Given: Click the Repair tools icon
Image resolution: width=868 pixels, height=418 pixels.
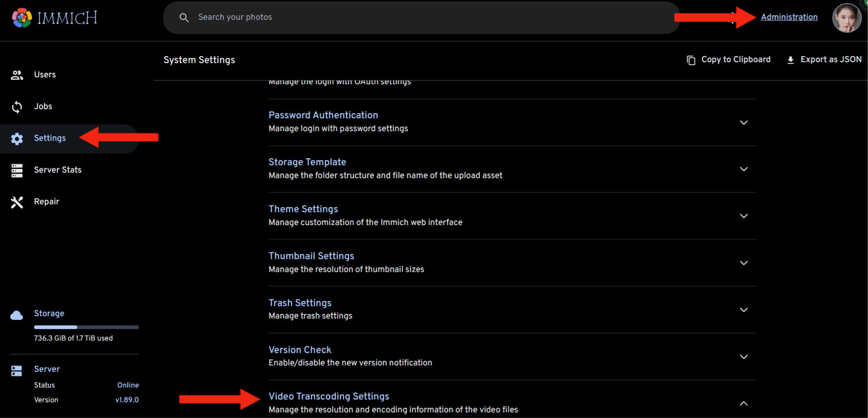Looking at the screenshot, I should click(17, 202).
